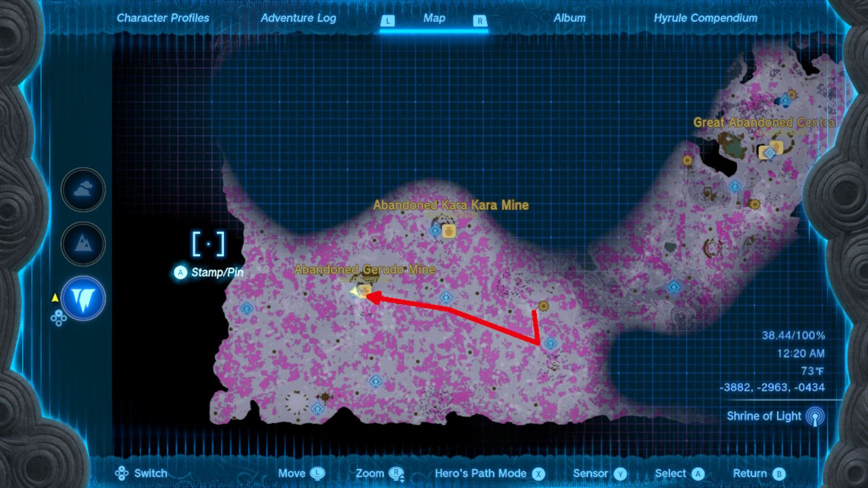Select the Depths map layer icon
This screenshot has width=868, height=488.
pos(83,299)
